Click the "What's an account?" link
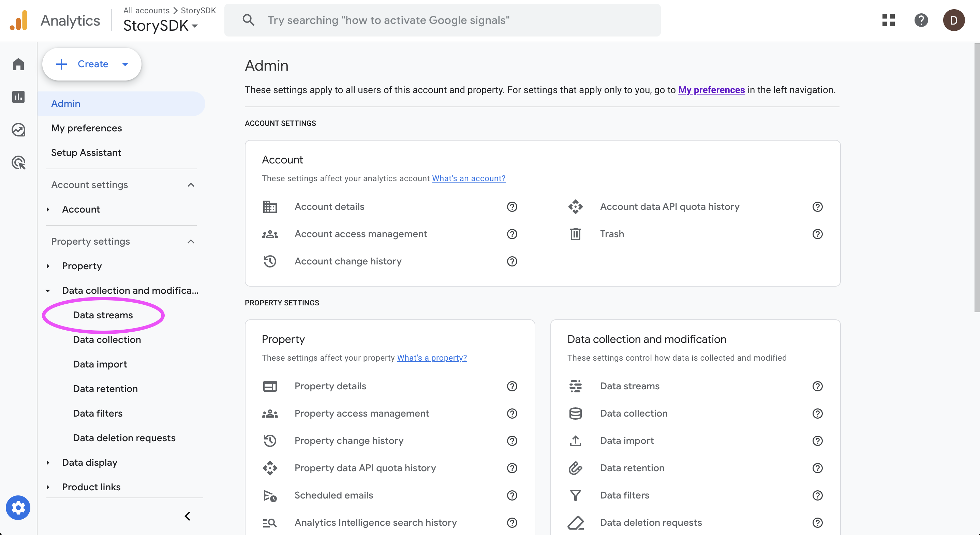The image size is (980, 535). point(468,178)
